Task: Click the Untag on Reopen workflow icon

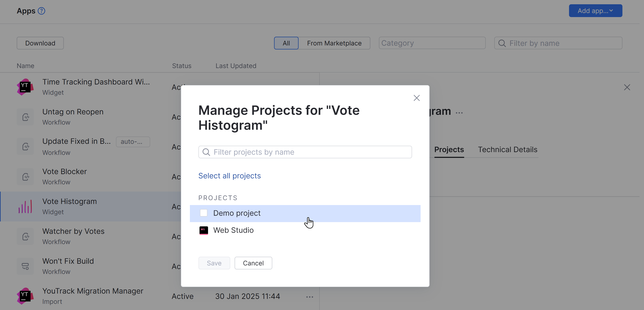Action: 25,117
